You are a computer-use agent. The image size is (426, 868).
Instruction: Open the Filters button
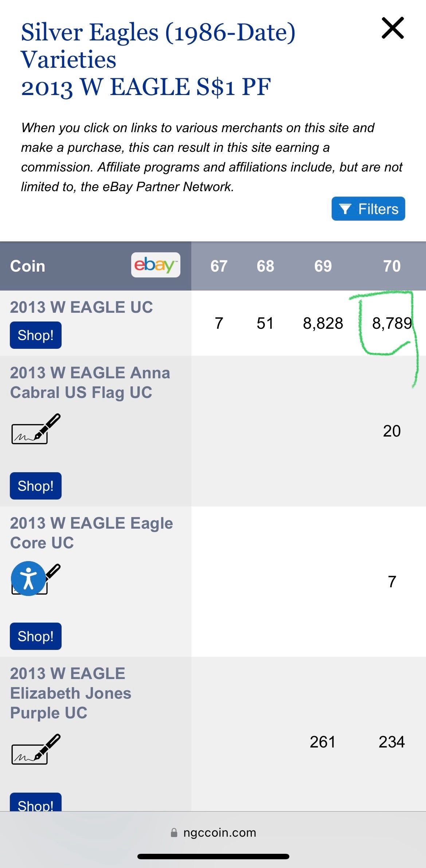368,209
